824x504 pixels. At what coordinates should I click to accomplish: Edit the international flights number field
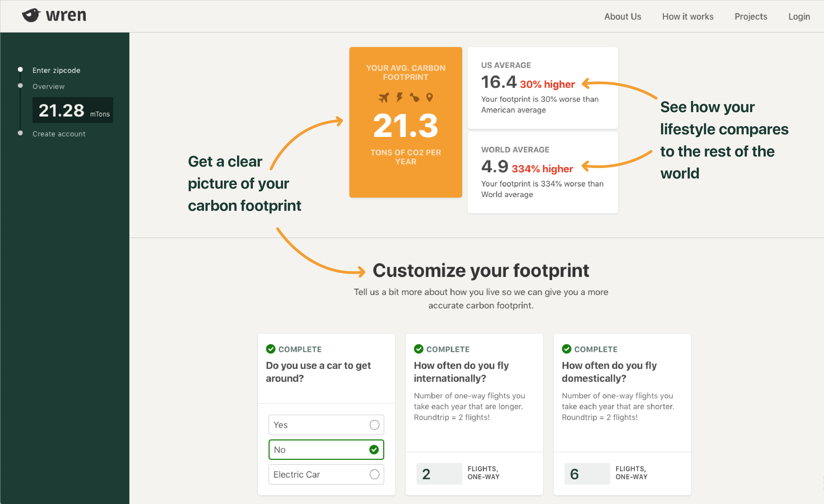(439, 474)
